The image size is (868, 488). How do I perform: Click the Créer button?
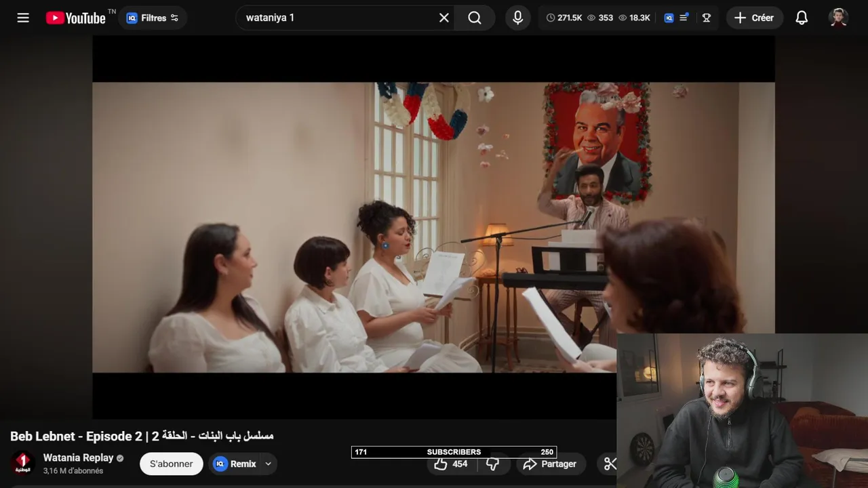(x=754, y=18)
